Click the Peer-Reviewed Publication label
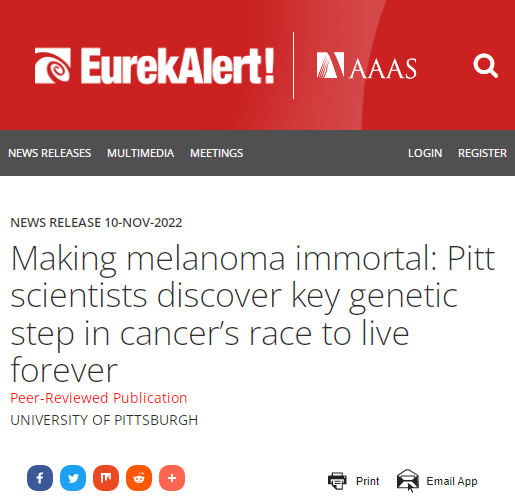515x500 pixels. pyautogui.click(x=99, y=398)
